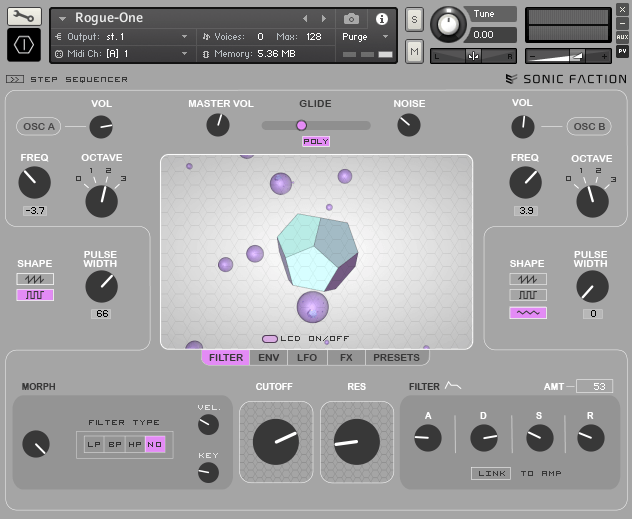Viewport: 632px width, 519px height.
Task: Click the filter envelope curve icon
Action: pos(453,386)
